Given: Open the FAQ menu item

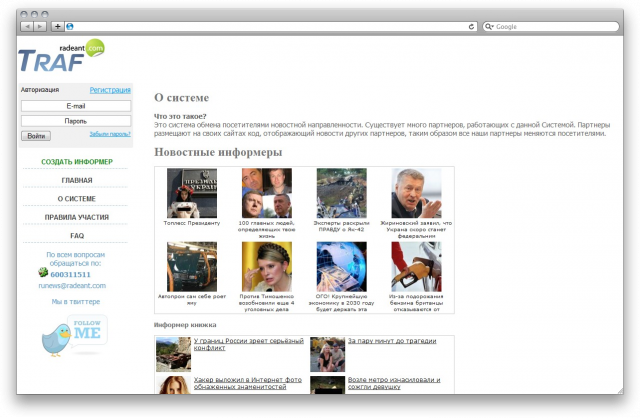Looking at the screenshot, I should (x=76, y=236).
